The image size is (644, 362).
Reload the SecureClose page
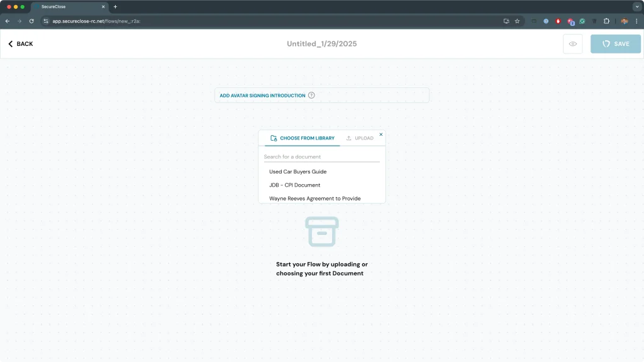pyautogui.click(x=31, y=21)
